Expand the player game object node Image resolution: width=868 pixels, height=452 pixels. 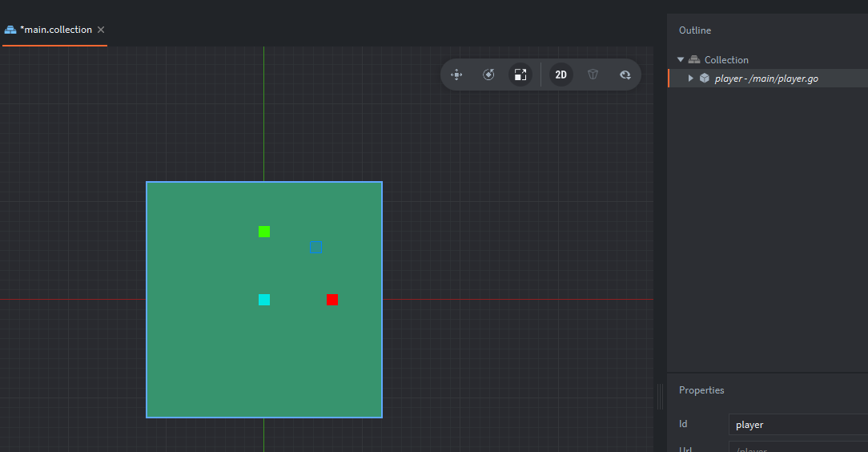pos(691,79)
